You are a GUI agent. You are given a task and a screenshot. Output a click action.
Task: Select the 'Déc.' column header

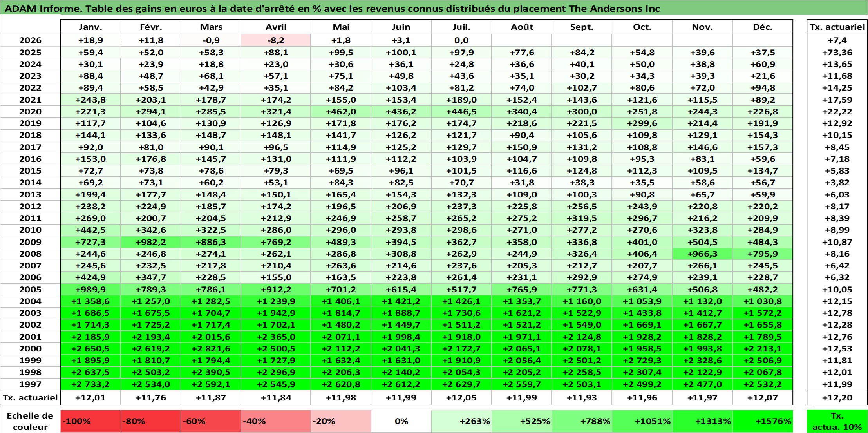point(763,27)
